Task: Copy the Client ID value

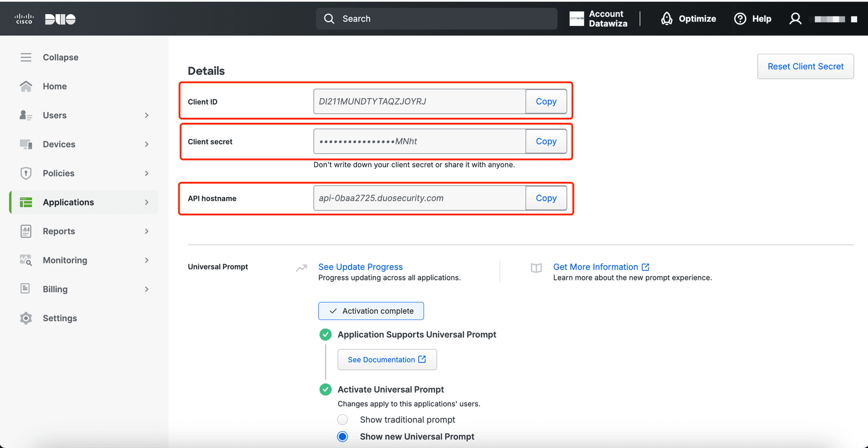Action: [x=546, y=101]
